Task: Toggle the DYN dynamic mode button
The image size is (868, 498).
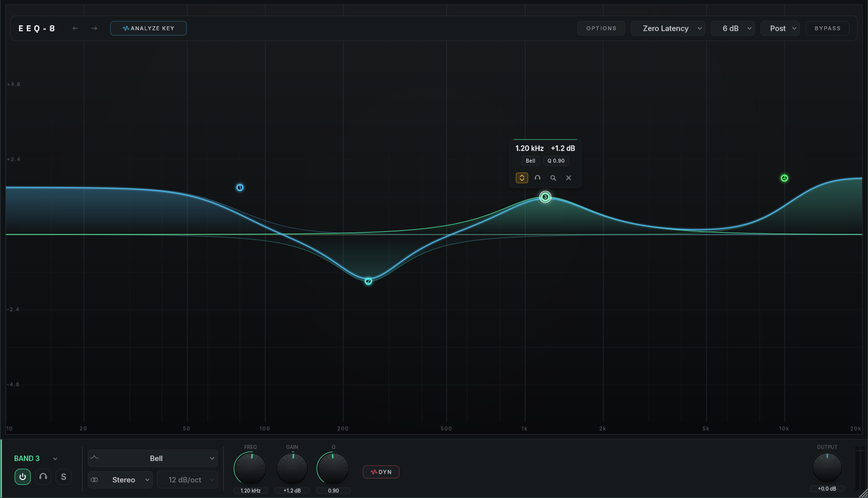Action: [381, 472]
